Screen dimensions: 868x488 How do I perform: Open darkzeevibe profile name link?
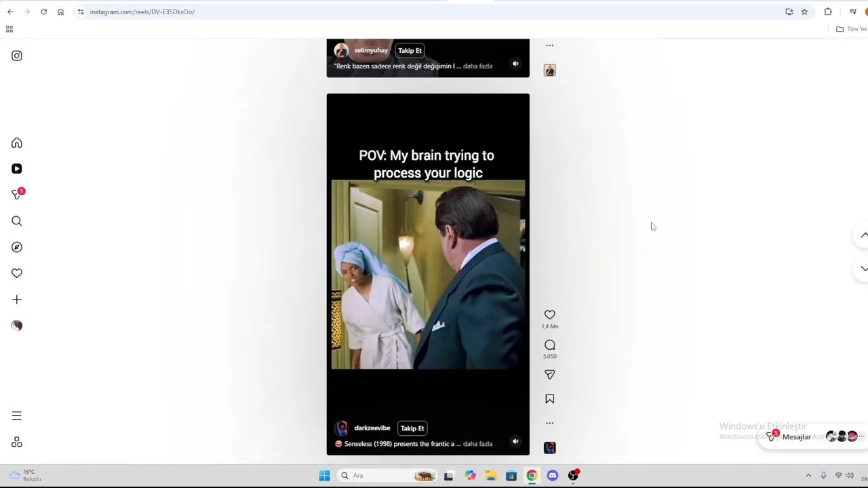(x=372, y=428)
